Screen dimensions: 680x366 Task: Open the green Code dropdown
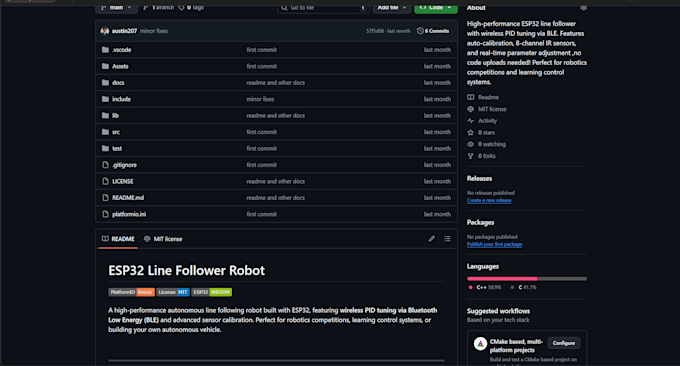[x=435, y=7]
